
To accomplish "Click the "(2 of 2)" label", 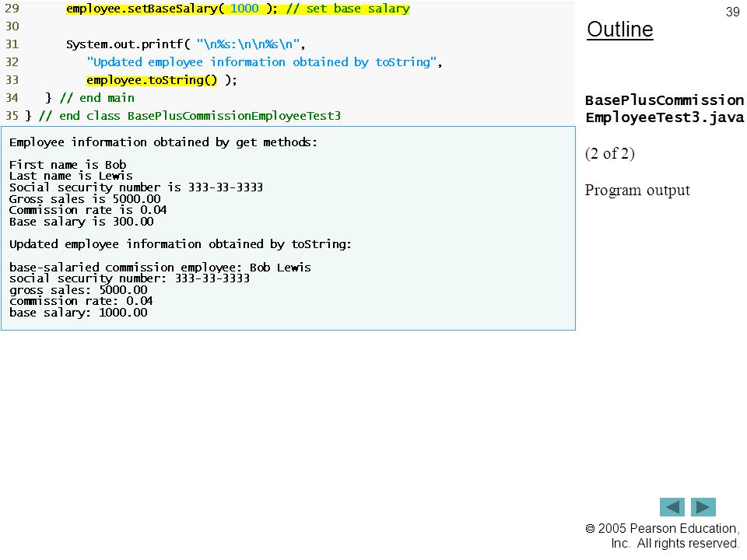I will [x=610, y=153].
